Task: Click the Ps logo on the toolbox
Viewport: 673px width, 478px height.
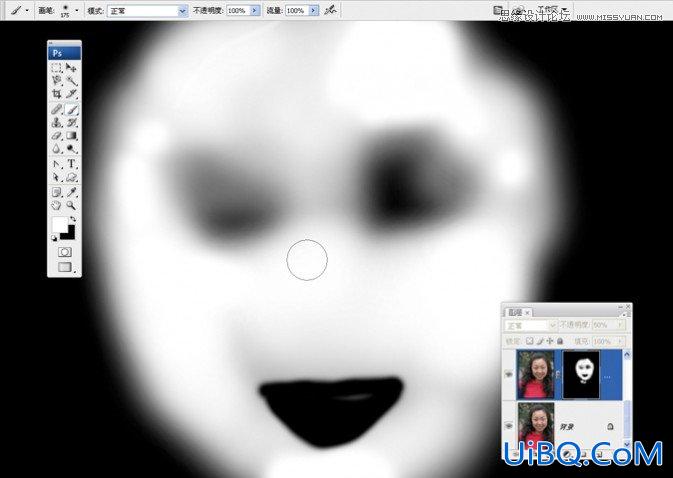Action: coord(64,53)
